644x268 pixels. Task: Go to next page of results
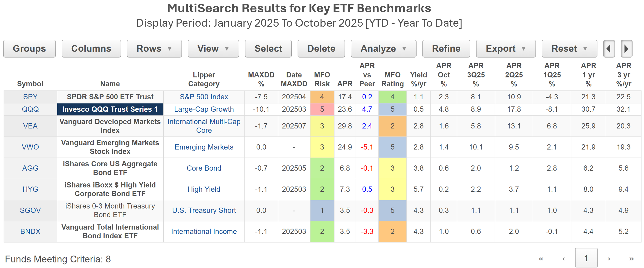coord(609,258)
